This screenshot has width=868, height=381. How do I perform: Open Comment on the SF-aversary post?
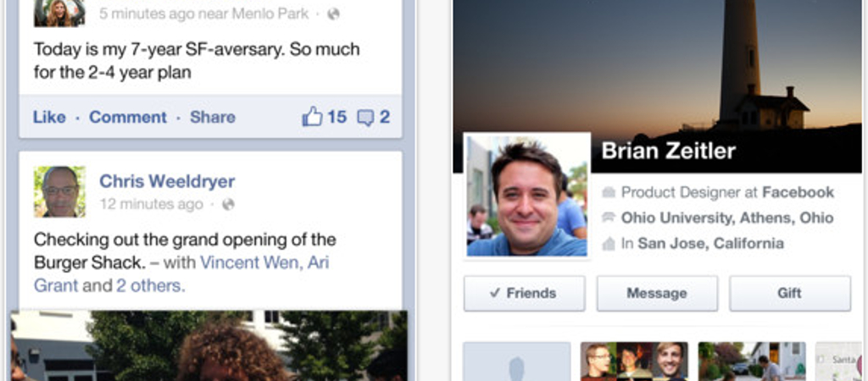[128, 117]
